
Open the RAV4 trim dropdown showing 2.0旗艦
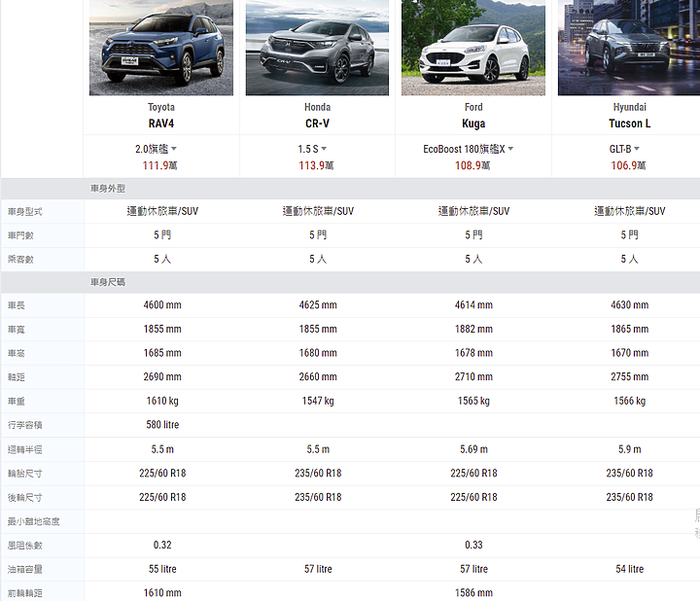click(x=156, y=149)
